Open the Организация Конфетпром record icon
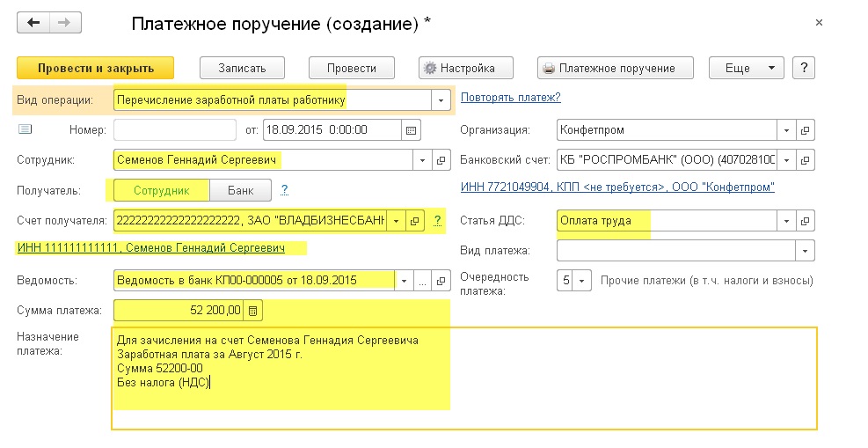The image size is (868, 448). click(806, 130)
